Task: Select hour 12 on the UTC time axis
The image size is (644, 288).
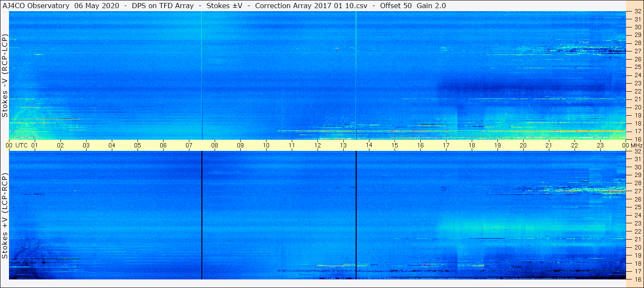Action: (x=318, y=145)
